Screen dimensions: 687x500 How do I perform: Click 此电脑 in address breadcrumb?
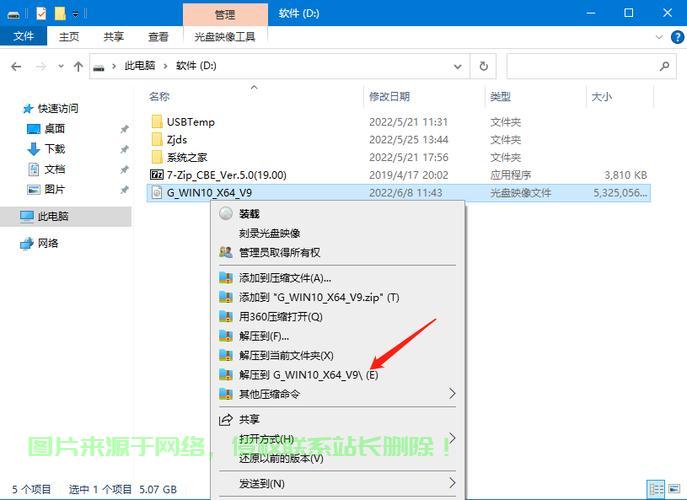[140, 66]
